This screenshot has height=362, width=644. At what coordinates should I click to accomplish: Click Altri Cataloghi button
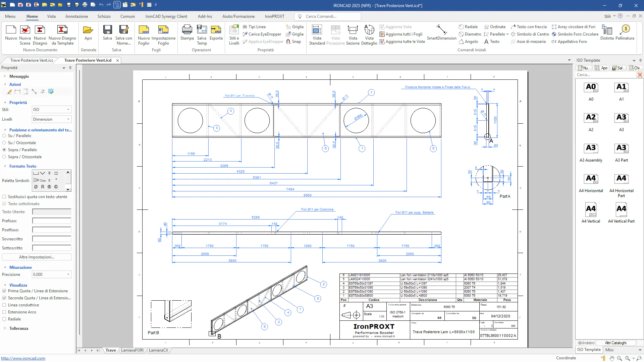pyautogui.click(x=615, y=343)
